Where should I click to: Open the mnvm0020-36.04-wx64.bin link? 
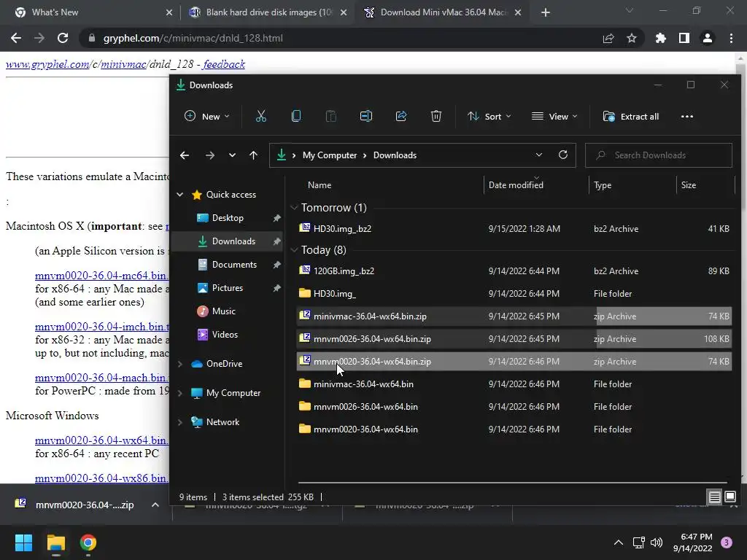101,440
